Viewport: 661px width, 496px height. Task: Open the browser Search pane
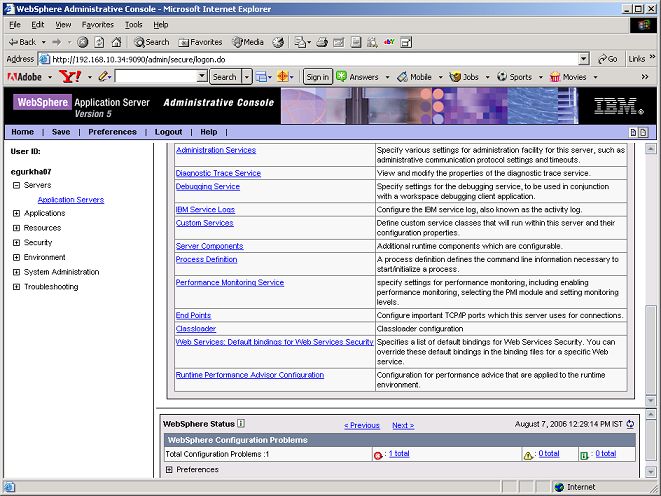point(151,42)
